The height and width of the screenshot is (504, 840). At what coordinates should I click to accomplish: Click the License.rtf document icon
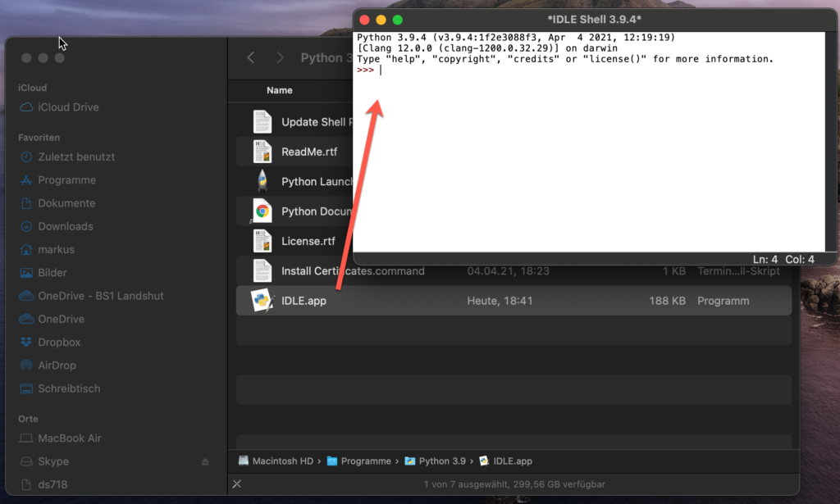pyautogui.click(x=262, y=241)
